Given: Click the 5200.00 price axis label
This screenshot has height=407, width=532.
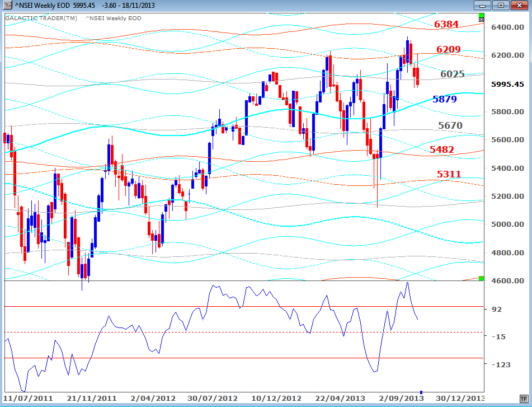Looking at the screenshot, I should 507,196.
